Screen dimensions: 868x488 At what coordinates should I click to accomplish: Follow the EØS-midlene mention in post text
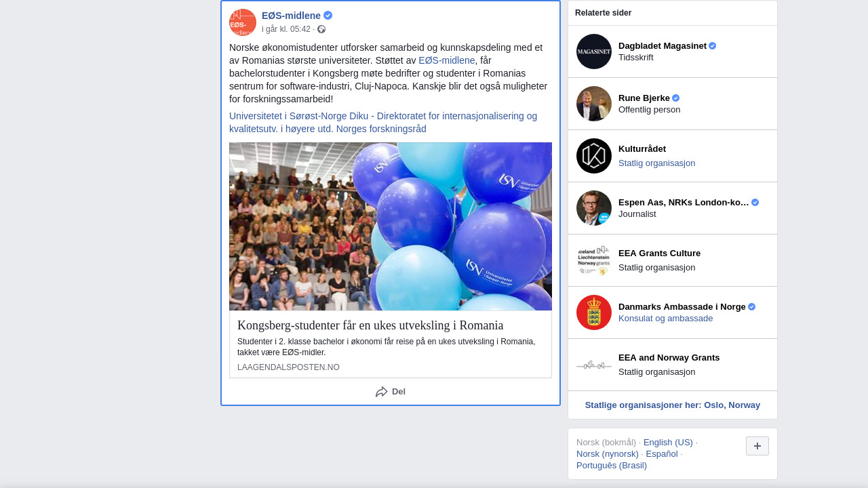tap(447, 60)
